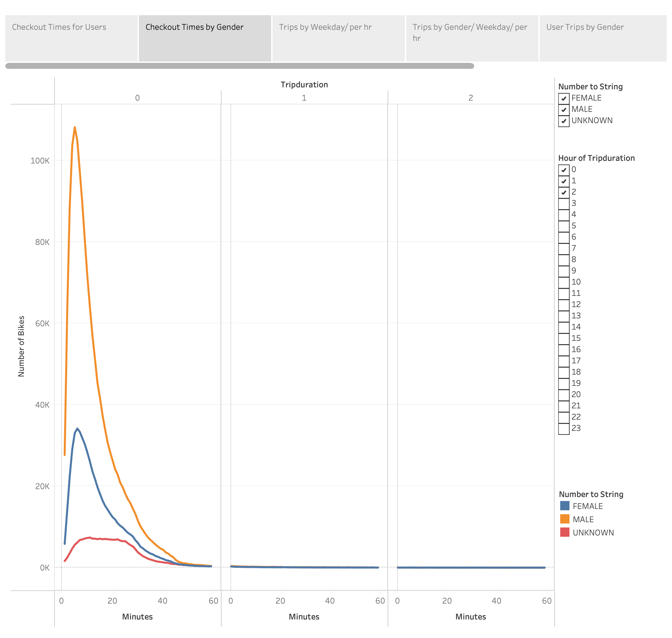Uncheck hour 2 in Hour of Tripduration

(564, 193)
